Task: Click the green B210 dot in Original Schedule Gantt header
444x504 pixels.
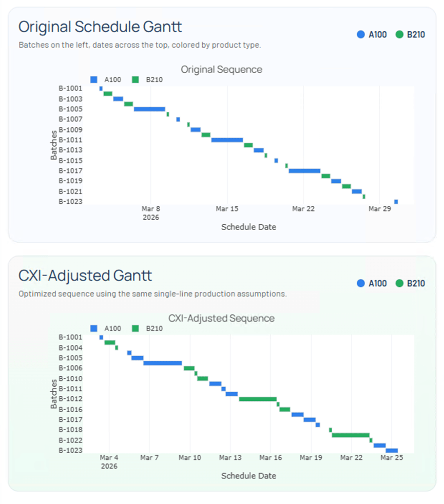Action: 399,35
